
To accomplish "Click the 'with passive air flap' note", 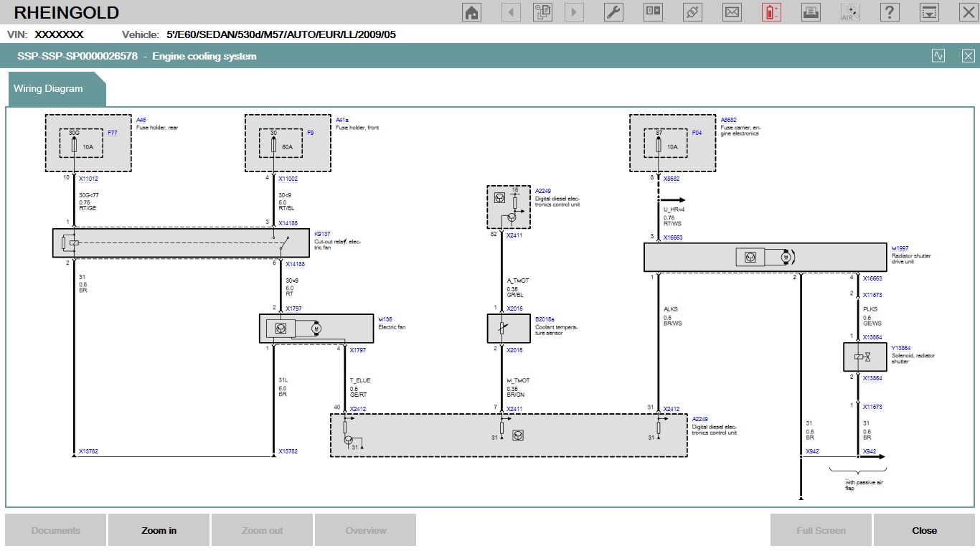I will coord(864,485).
